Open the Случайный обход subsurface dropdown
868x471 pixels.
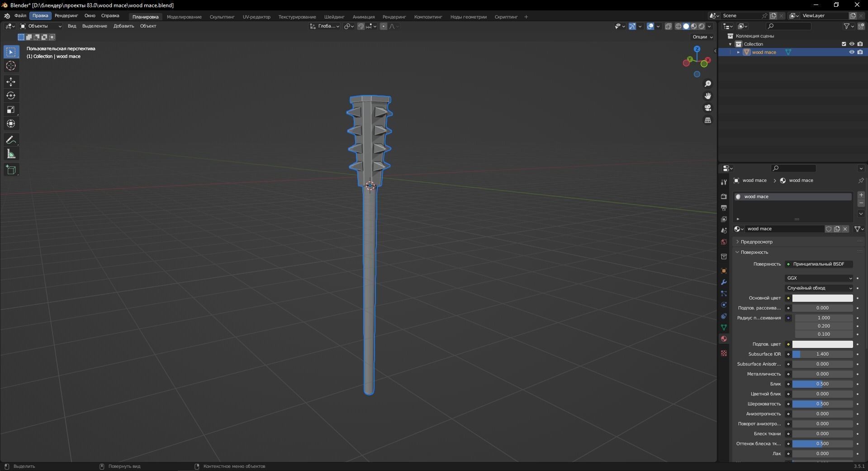[x=819, y=288]
